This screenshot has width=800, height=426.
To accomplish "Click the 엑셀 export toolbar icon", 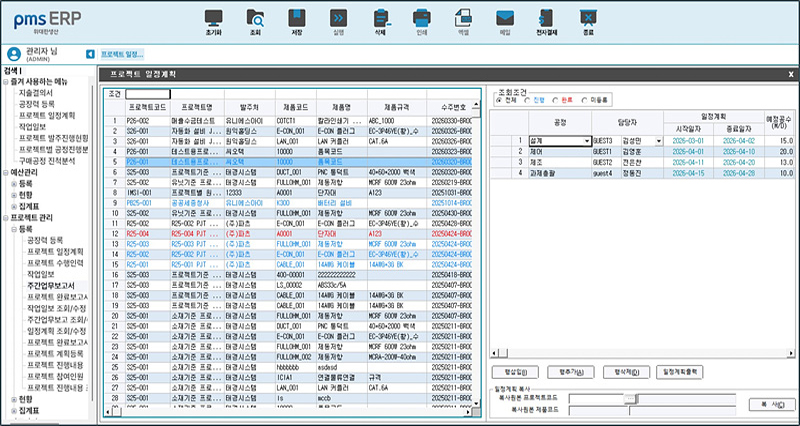I will tap(463, 19).
